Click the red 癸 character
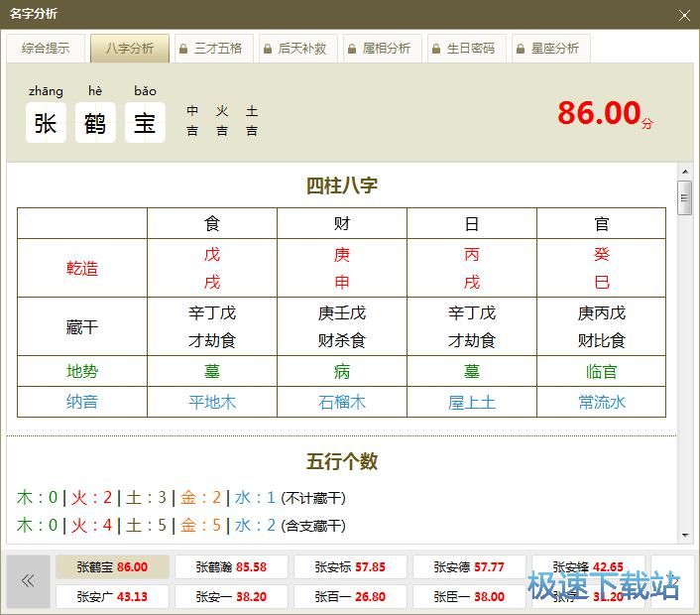Viewport: 700px width, 615px height. point(601,254)
